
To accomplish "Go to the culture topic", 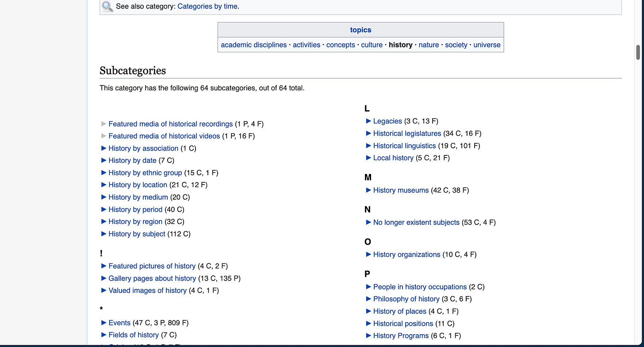I will point(372,45).
